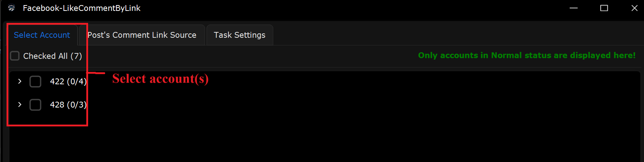Click the green Normal status notice text
The image size is (644, 162).
(x=527, y=55)
